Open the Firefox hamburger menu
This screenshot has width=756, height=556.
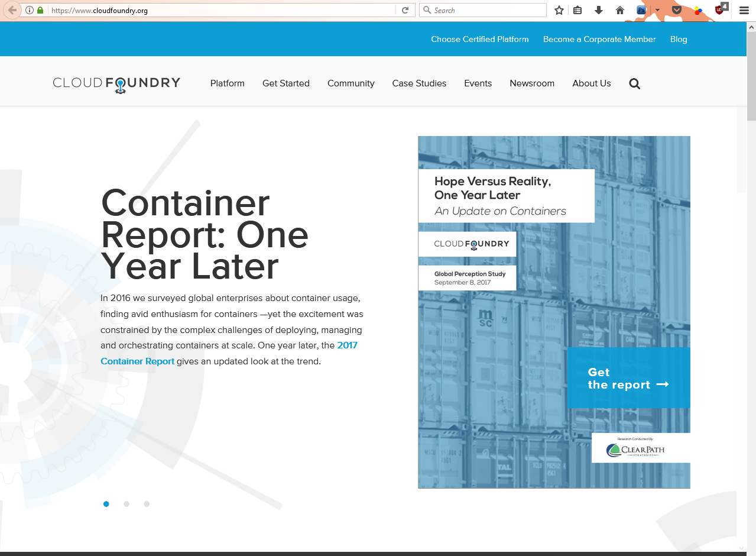click(744, 10)
